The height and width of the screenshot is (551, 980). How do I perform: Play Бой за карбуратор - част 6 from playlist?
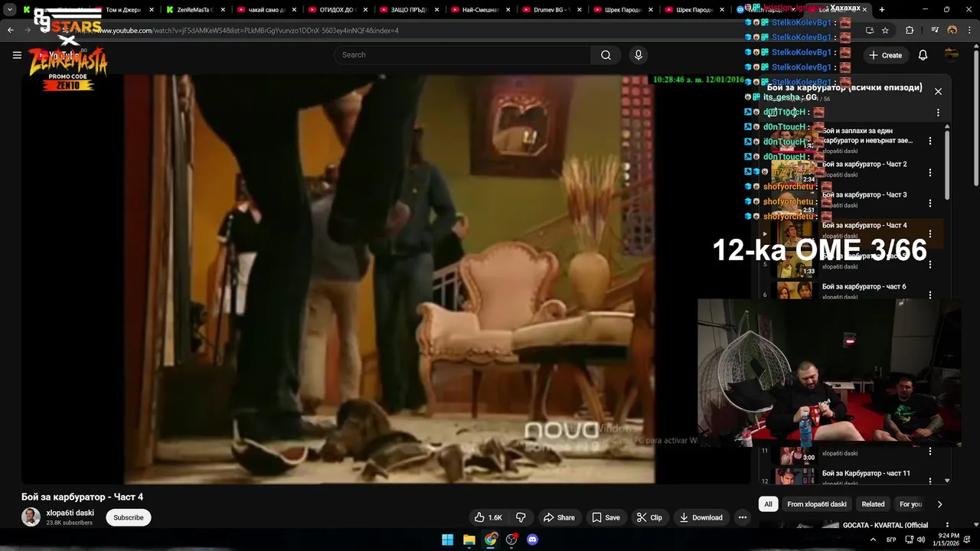[864, 287]
